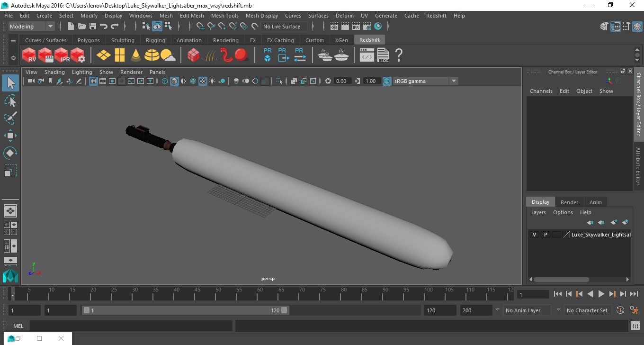Open a scene with folder icon
Image resolution: width=644 pixels, height=345 pixels.
[x=82, y=27]
